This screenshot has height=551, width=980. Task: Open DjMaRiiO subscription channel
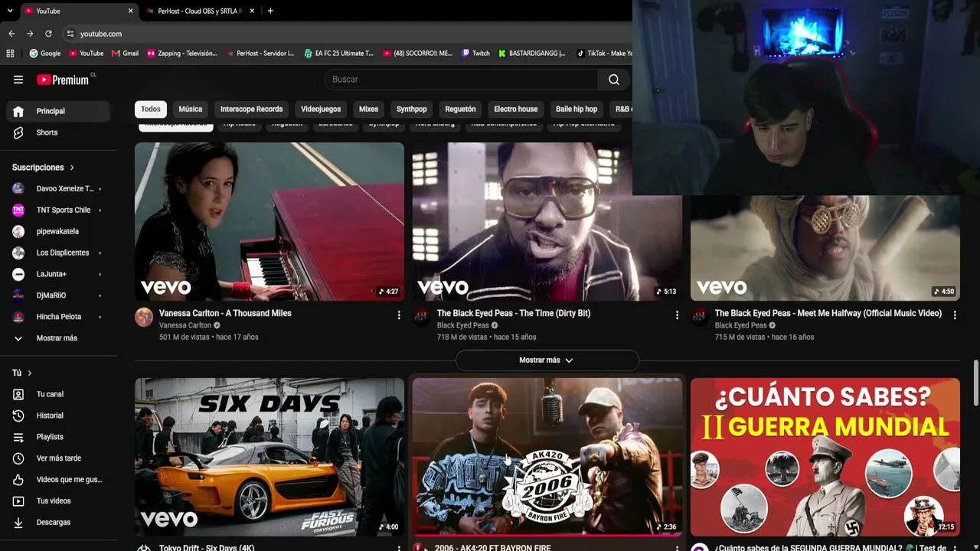point(58,295)
